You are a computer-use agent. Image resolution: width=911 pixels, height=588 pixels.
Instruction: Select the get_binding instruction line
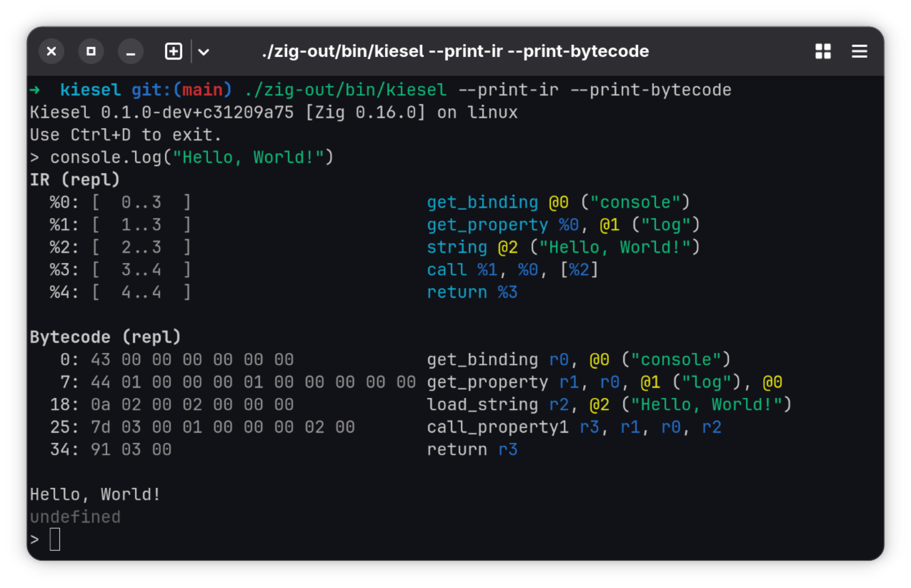pos(557,201)
